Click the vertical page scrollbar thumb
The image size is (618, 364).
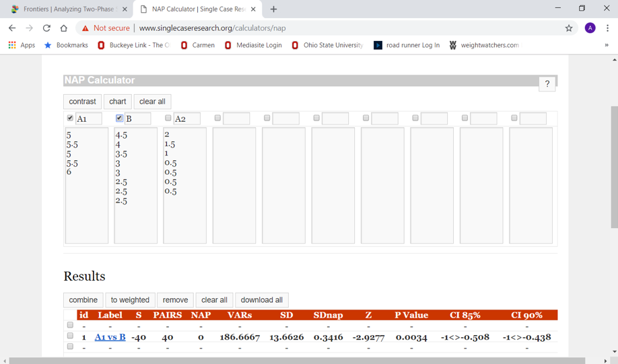click(614, 167)
